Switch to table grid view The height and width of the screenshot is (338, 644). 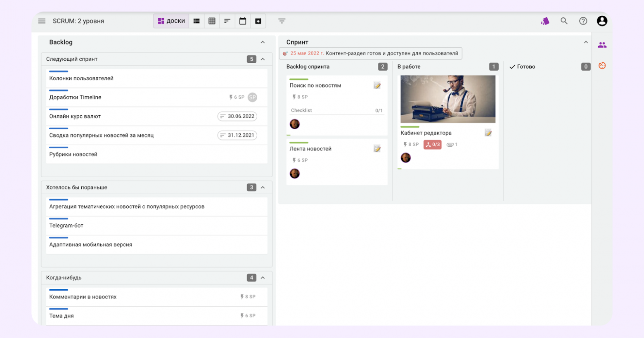point(212,21)
